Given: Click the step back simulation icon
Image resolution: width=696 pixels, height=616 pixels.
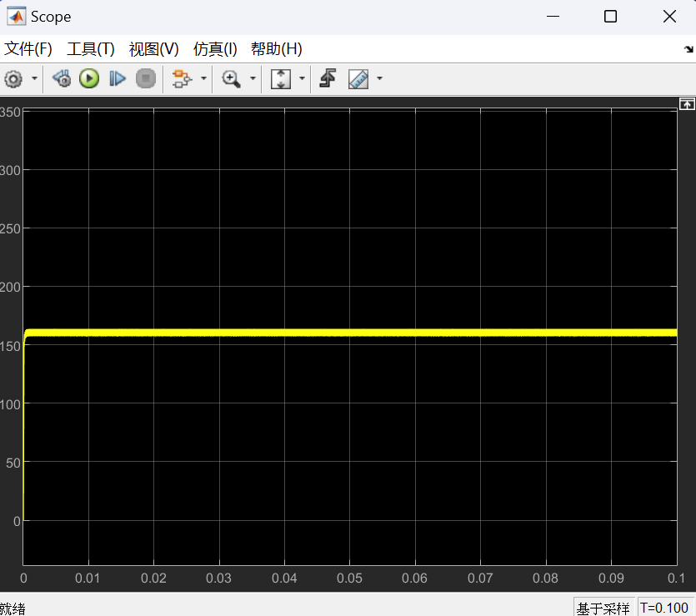Looking at the screenshot, I should pos(62,78).
